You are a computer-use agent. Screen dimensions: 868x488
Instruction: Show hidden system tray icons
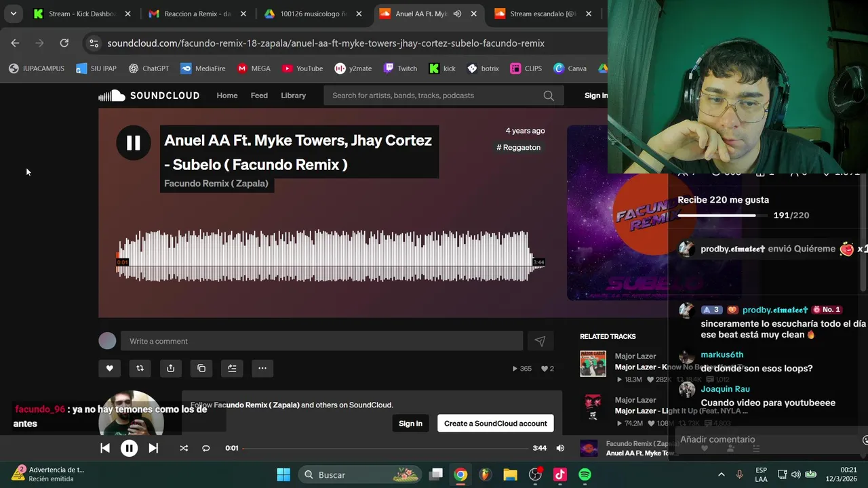point(721,474)
